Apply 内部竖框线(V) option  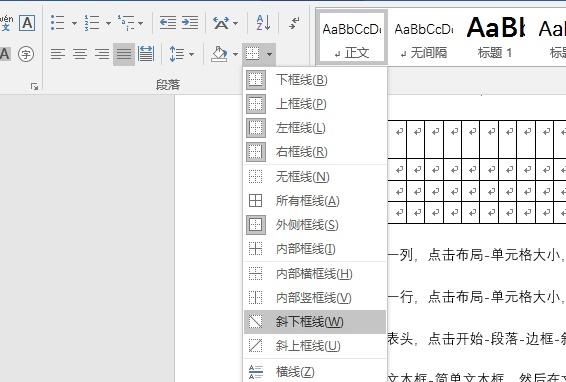[315, 298]
